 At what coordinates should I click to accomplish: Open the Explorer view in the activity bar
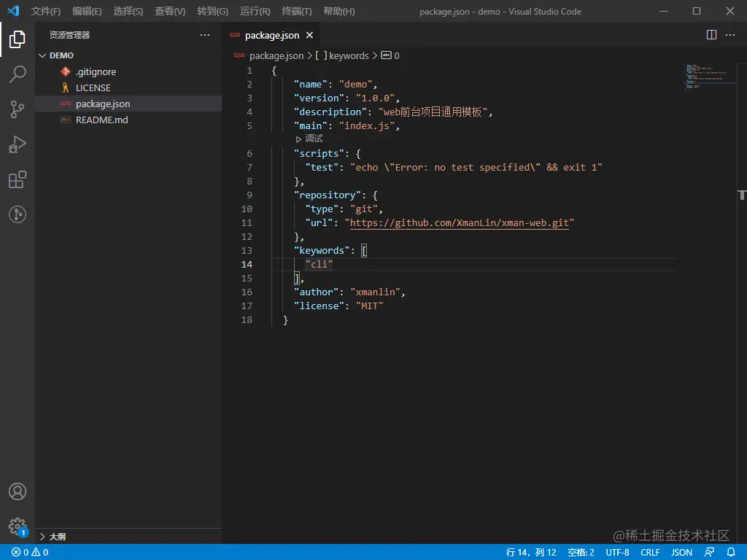[x=18, y=39]
